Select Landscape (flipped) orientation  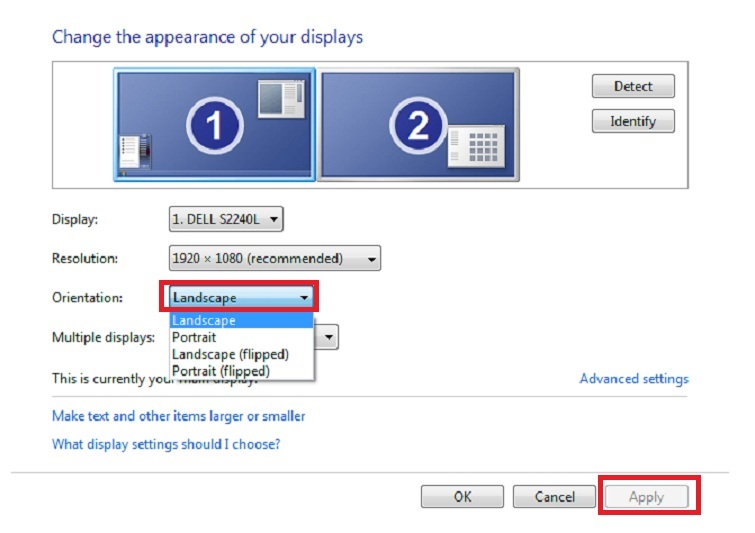(242, 354)
